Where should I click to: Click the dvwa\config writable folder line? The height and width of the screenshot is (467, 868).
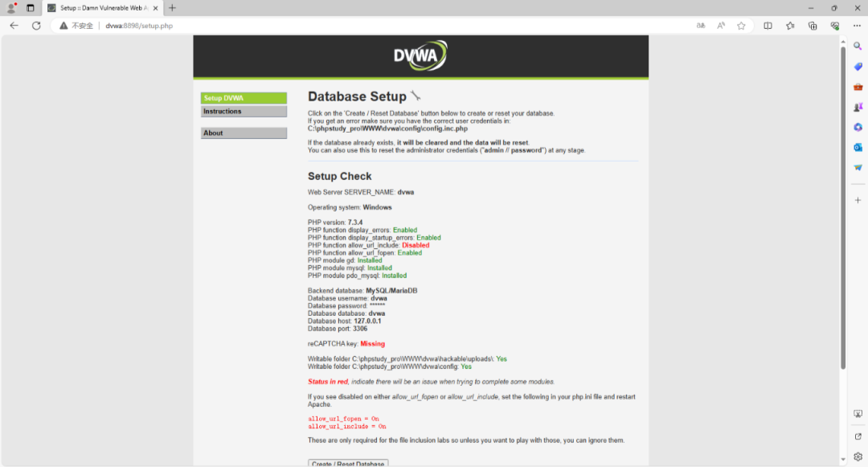pos(390,367)
